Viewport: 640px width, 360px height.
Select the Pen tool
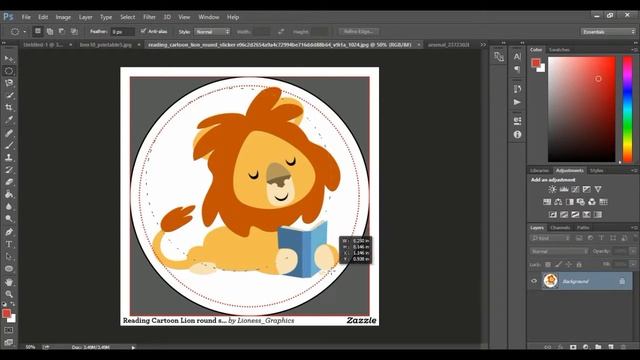(x=9, y=232)
